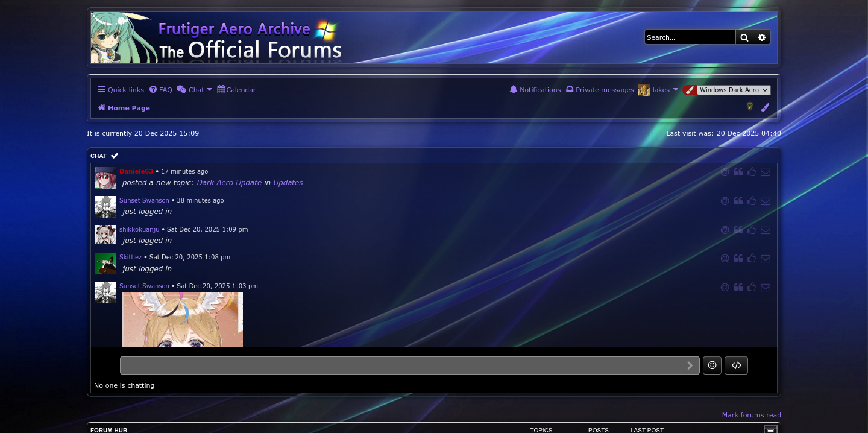
Task: Open advanced search via gear icon
Action: 762,37
